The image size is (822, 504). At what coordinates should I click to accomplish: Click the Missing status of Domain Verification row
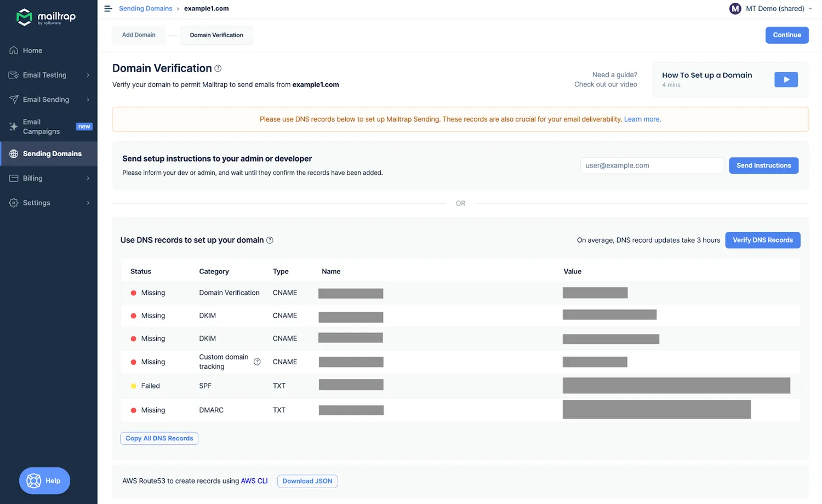click(148, 293)
